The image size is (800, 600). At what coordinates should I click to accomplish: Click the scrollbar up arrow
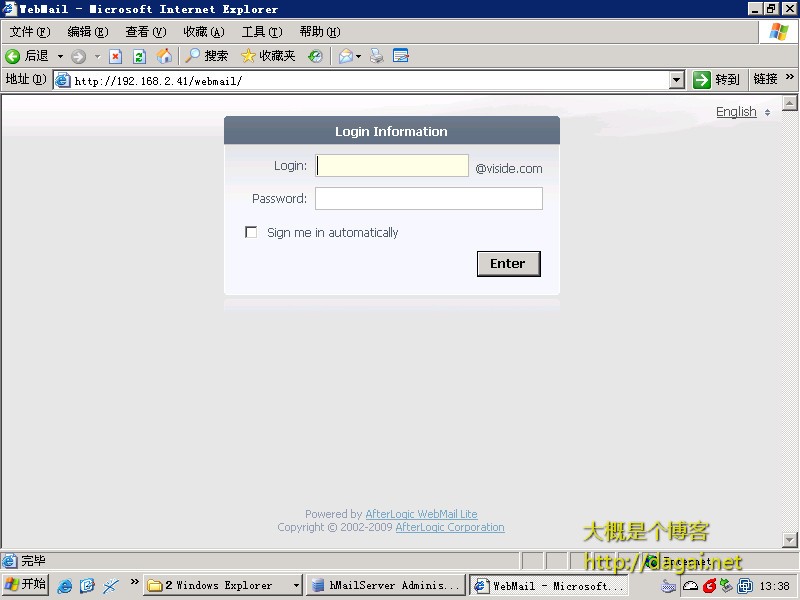pyautogui.click(x=789, y=103)
